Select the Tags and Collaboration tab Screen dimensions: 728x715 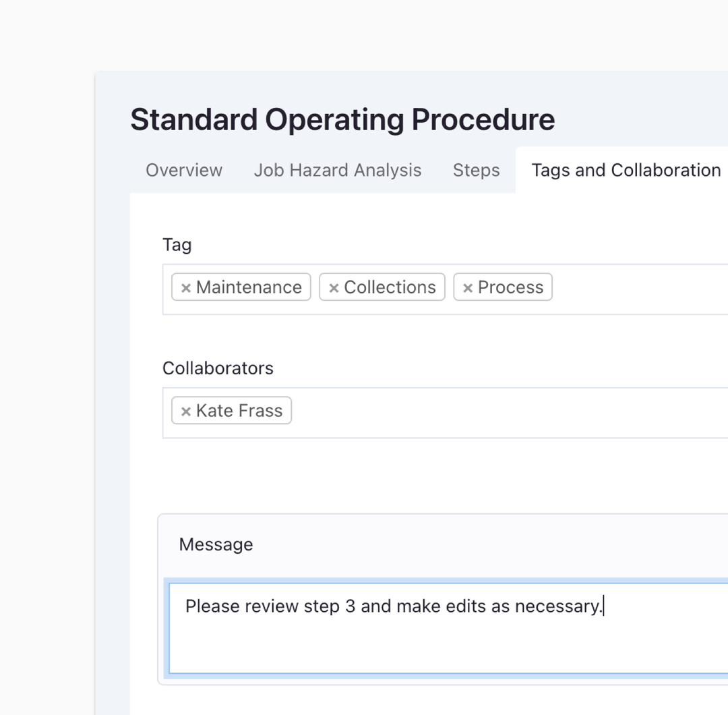(625, 170)
